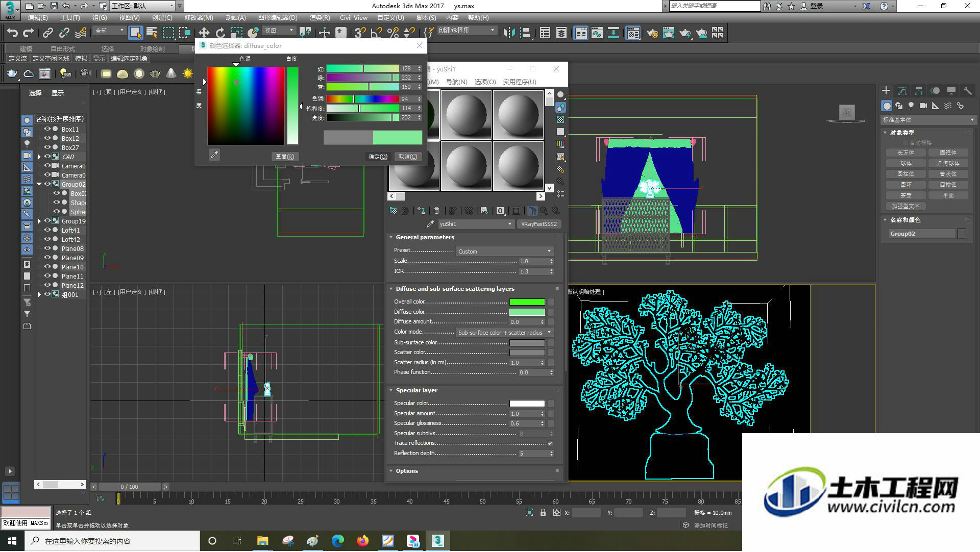Toggle the Overall color map checkbox
This screenshot has width=980, height=552.
pos(551,302)
